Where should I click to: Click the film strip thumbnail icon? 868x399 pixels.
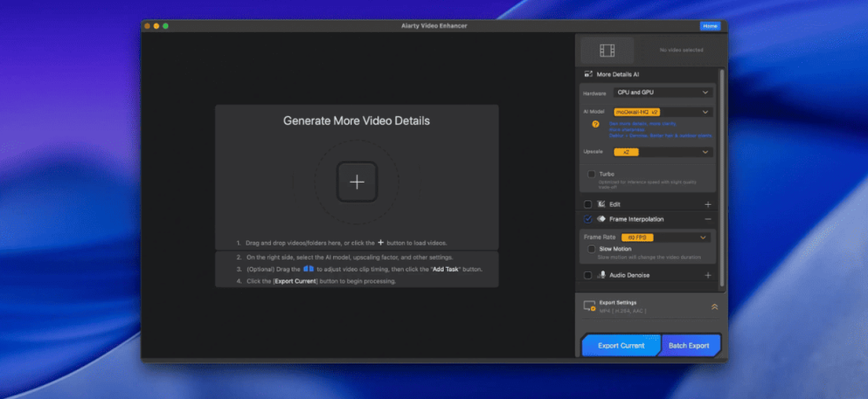coord(608,51)
